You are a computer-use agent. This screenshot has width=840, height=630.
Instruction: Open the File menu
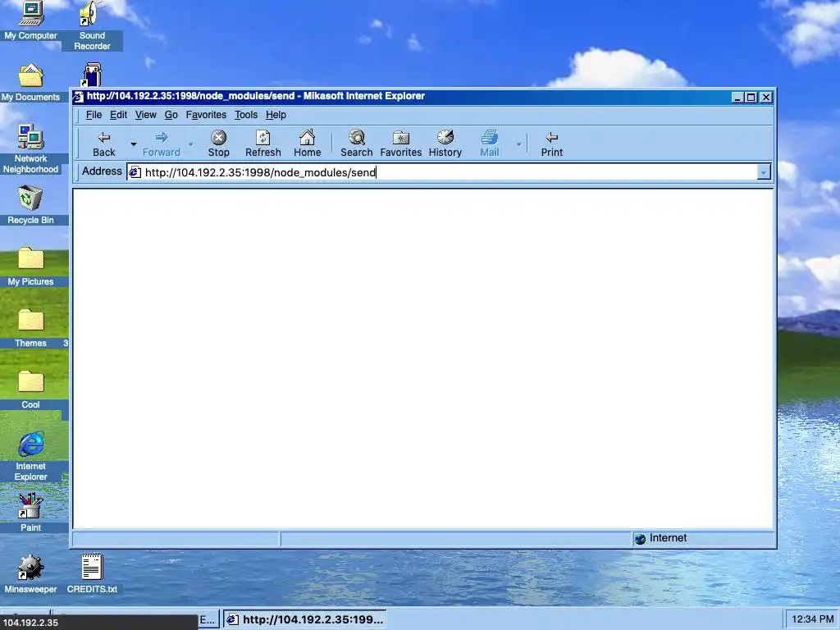(x=94, y=115)
